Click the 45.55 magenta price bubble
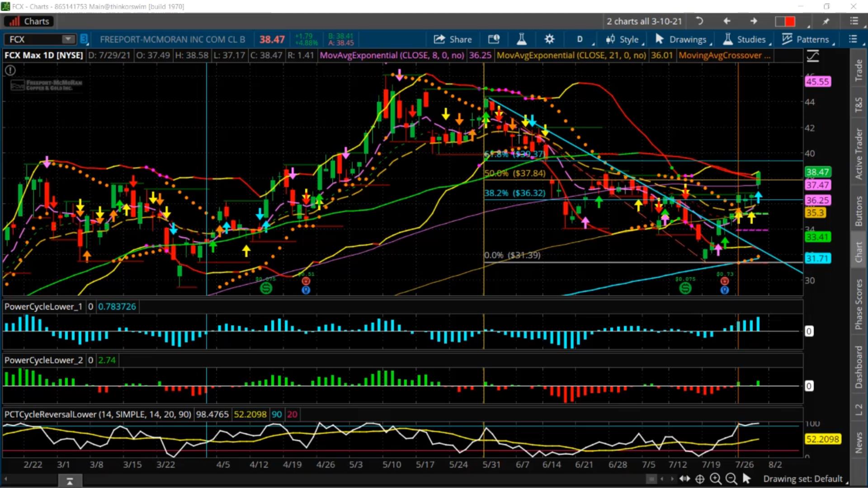Viewport: 868px width, 488px height. point(817,82)
